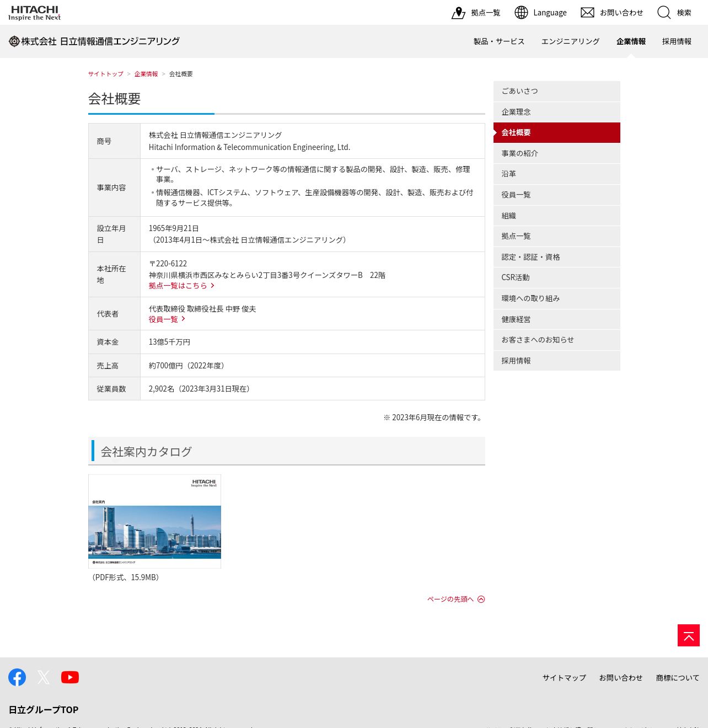Click the company emblem beside 株式会社 日立情報通信エンジニアリング
This screenshot has height=728, width=708.
tap(14, 41)
